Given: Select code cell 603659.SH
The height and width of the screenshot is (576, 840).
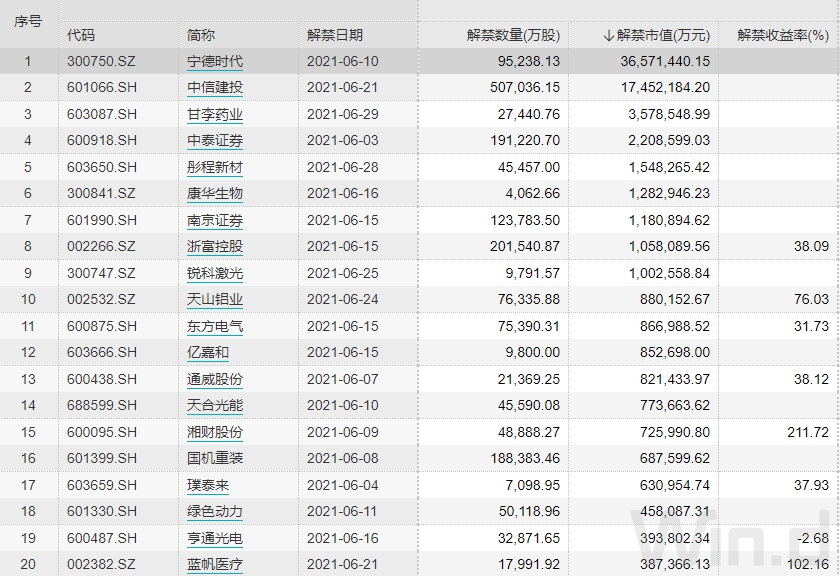Looking at the screenshot, I should point(102,485).
